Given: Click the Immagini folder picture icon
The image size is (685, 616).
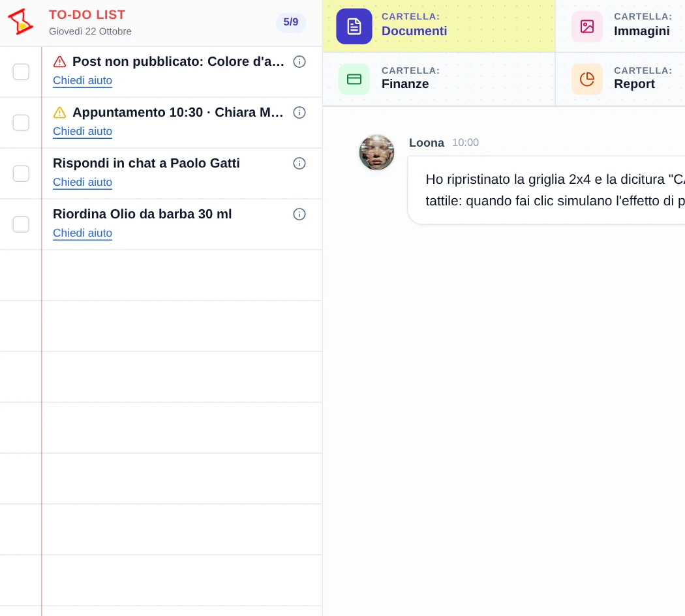Looking at the screenshot, I should pos(586,26).
